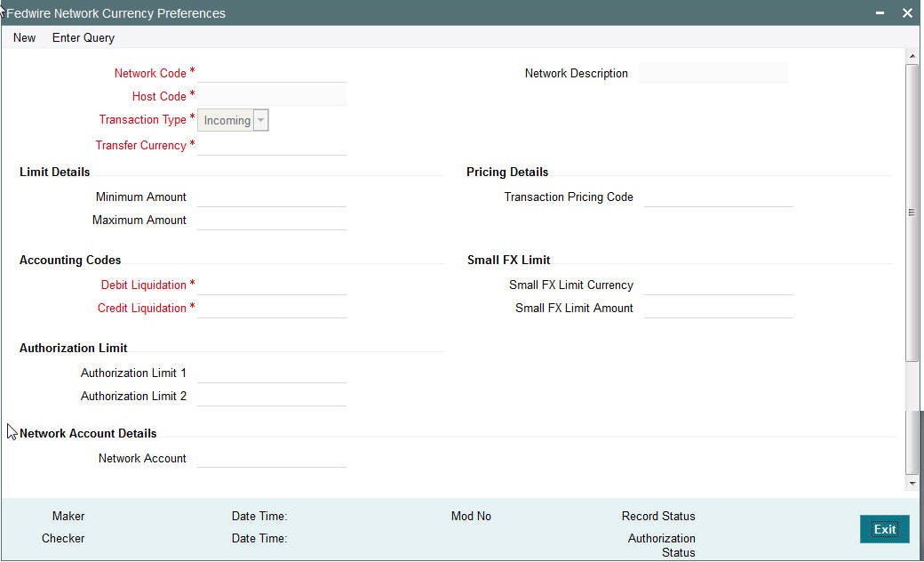Open the Enter Query action
The image size is (924, 562).
tap(84, 37)
